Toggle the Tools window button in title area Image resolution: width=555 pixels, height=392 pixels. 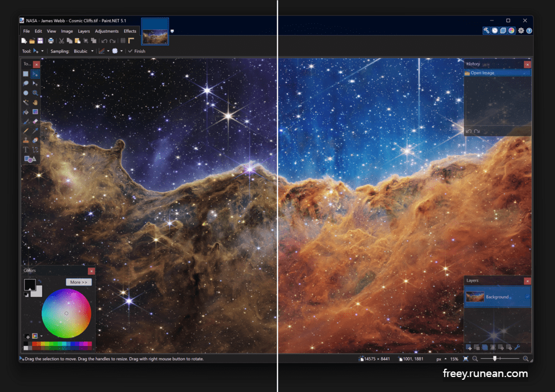486,30
